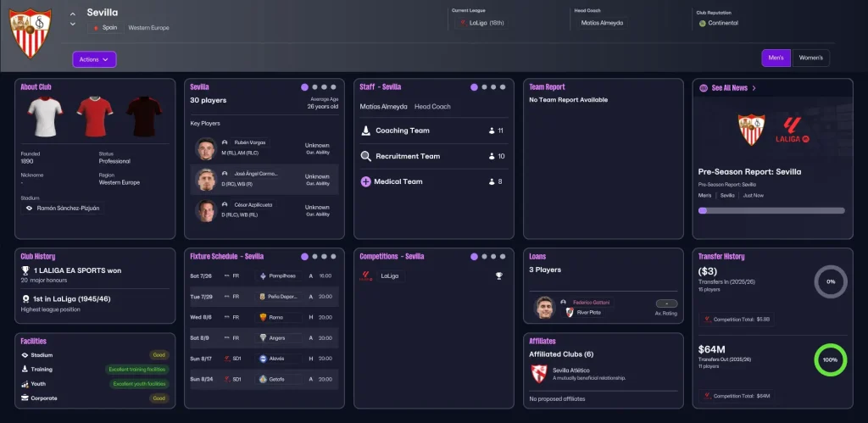Select first page dot in Fixture Schedule panel

pyautogui.click(x=304, y=256)
